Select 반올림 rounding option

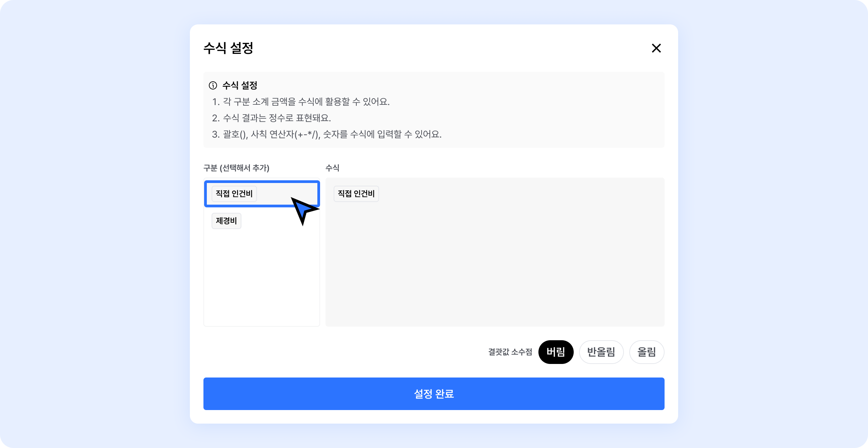coord(601,352)
